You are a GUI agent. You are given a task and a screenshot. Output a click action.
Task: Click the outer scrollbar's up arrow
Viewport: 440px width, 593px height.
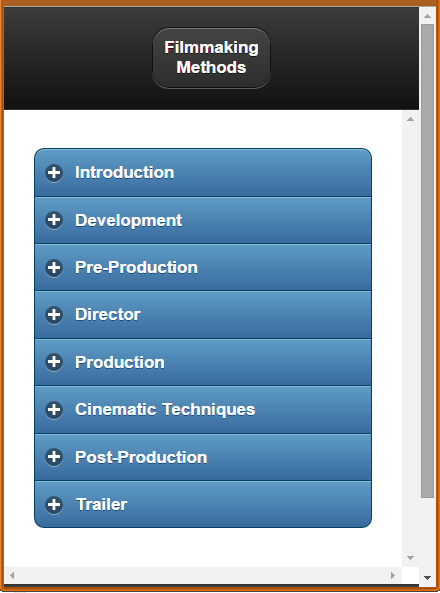(x=428, y=16)
